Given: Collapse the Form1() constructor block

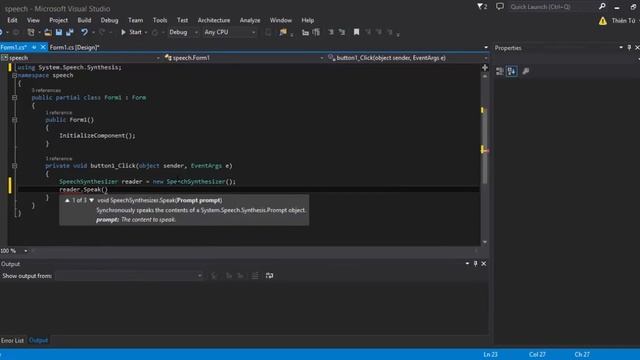Looking at the screenshot, I should pyautogui.click(x=14, y=120).
